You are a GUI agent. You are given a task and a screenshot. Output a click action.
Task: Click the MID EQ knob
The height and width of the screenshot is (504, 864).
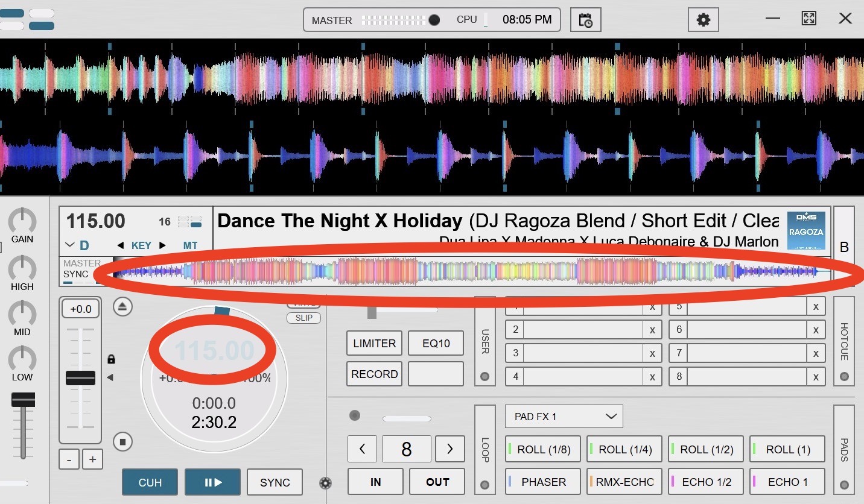22,314
